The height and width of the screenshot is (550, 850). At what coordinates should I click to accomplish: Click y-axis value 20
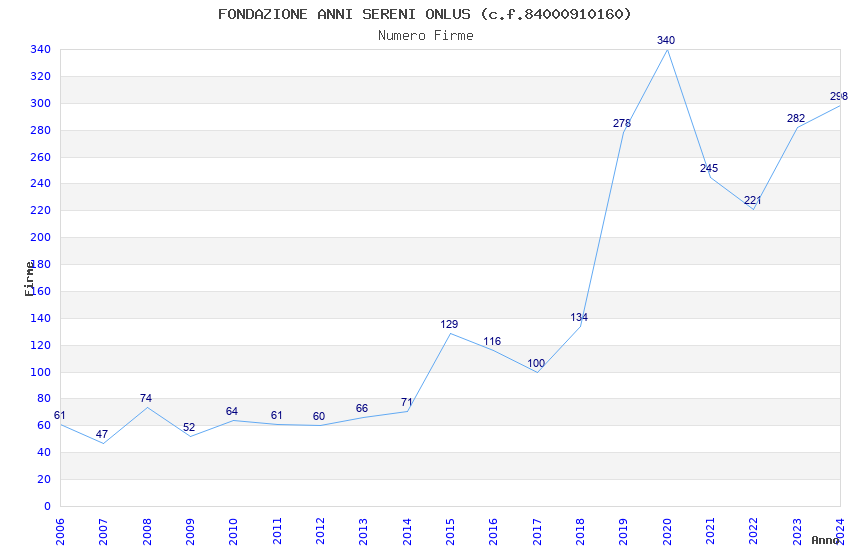coord(44,480)
